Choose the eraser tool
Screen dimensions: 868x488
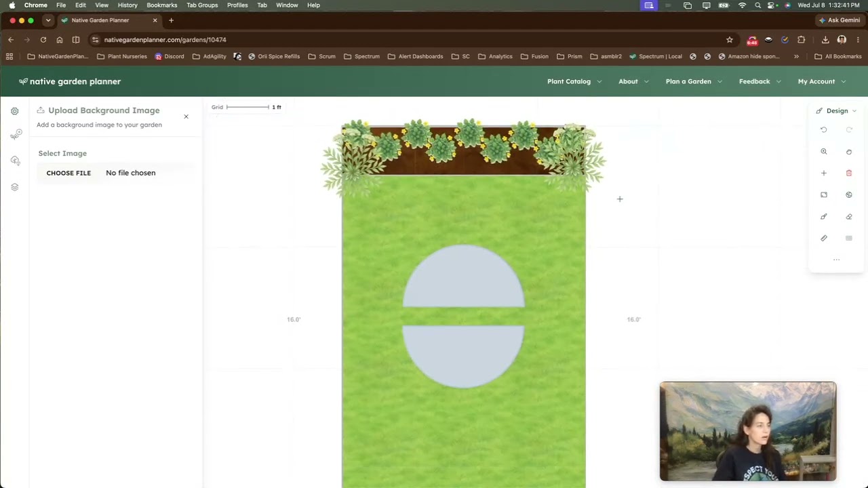point(849,217)
